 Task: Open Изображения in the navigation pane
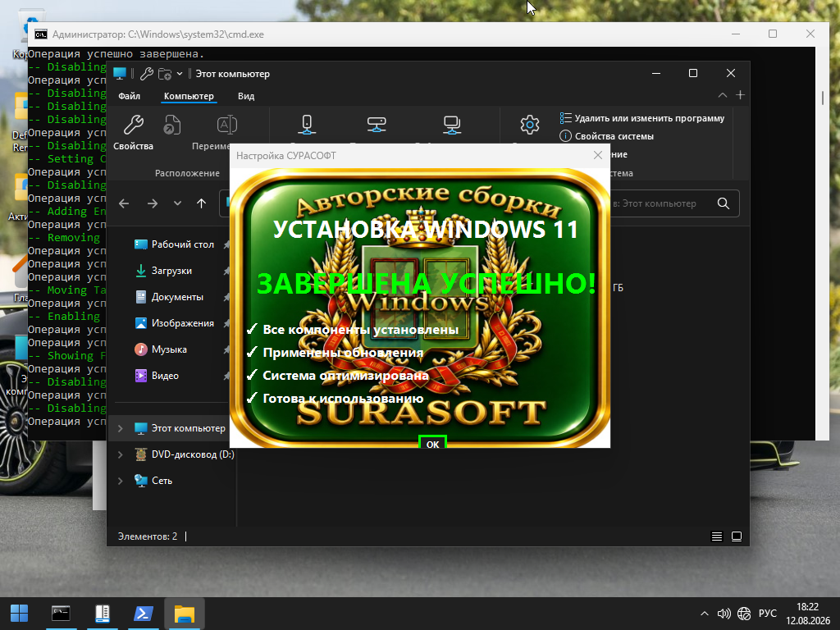pyautogui.click(x=174, y=323)
